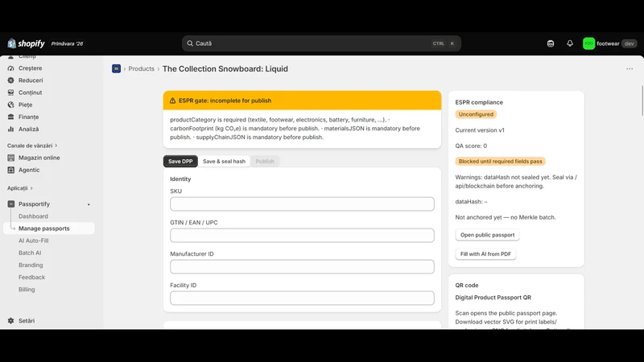Image resolution: width=644 pixels, height=362 pixels.
Task: Open Billing page
Action: [27, 290]
